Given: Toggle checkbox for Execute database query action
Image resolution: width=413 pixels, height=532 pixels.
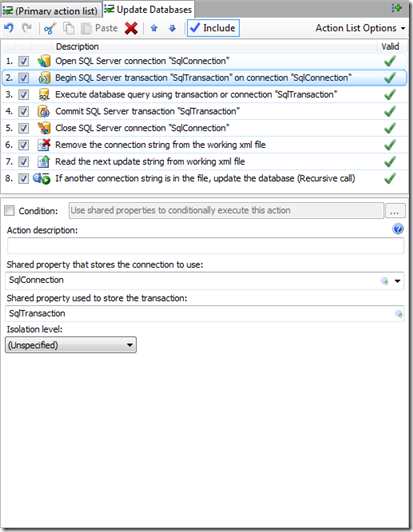Looking at the screenshot, I should click(x=23, y=95).
